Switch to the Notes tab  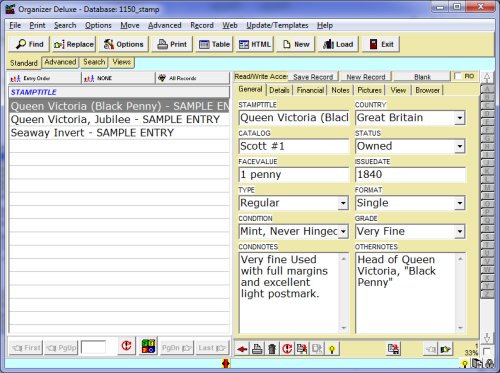(x=340, y=90)
